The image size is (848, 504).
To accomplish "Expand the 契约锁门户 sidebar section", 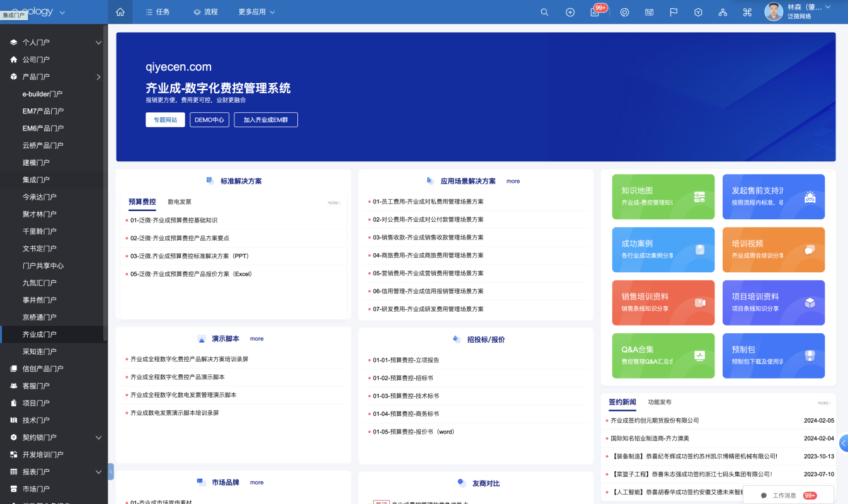I will click(x=98, y=437).
